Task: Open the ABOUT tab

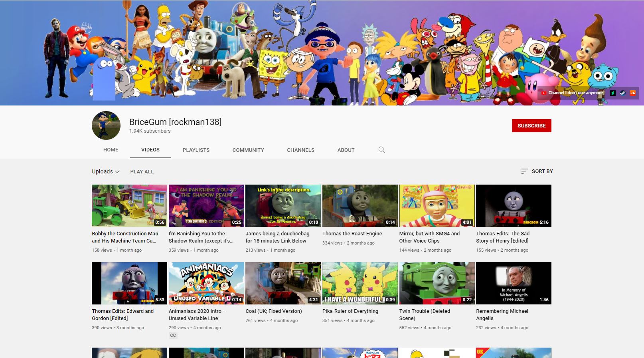Action: [346, 150]
